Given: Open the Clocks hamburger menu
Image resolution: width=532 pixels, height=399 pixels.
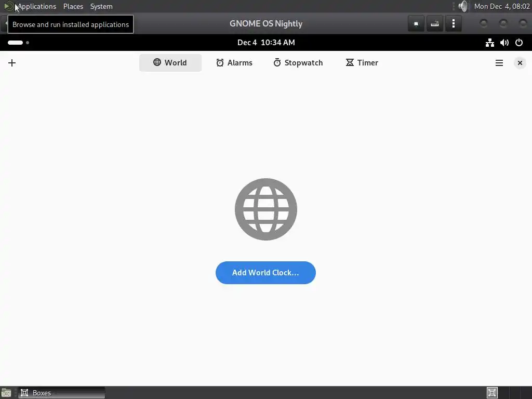Looking at the screenshot, I should 499,63.
